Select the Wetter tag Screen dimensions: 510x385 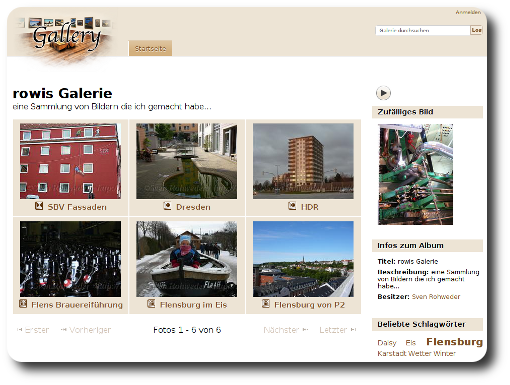[420, 353]
